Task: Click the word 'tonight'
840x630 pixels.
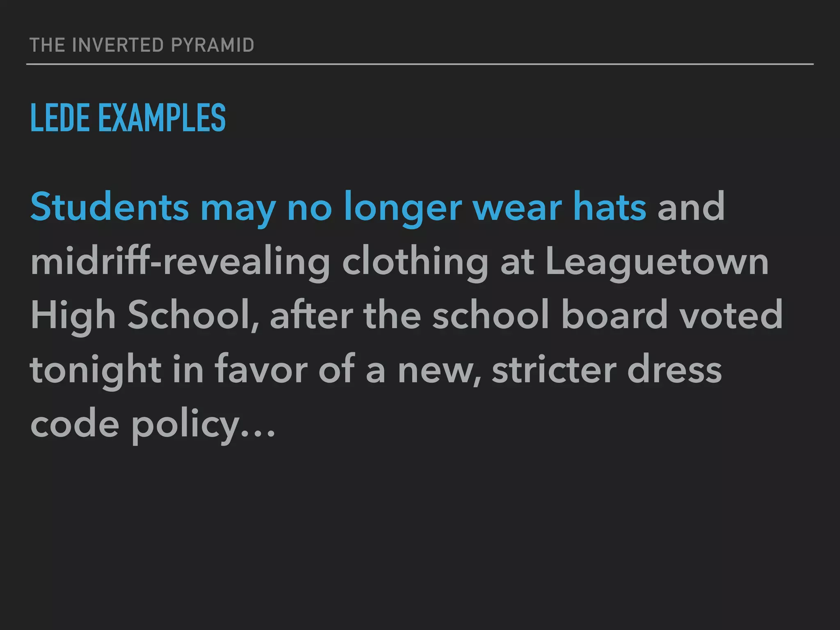Action: (96, 370)
